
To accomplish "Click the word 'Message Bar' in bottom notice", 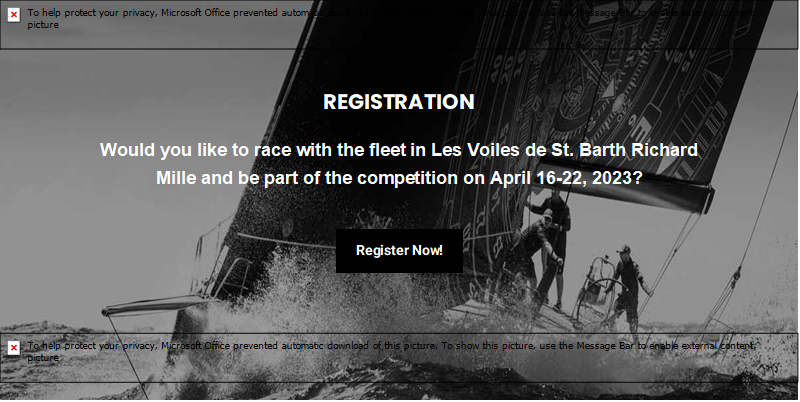I will 605,346.
